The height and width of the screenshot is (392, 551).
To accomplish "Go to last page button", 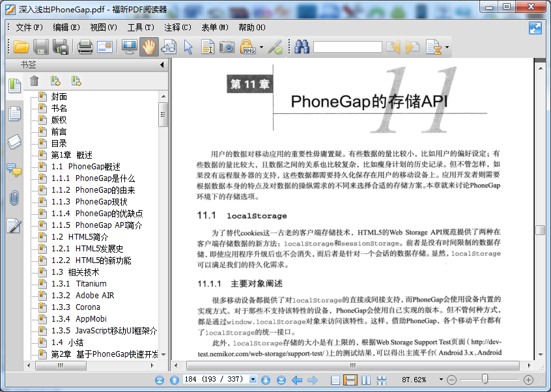I will (281, 380).
